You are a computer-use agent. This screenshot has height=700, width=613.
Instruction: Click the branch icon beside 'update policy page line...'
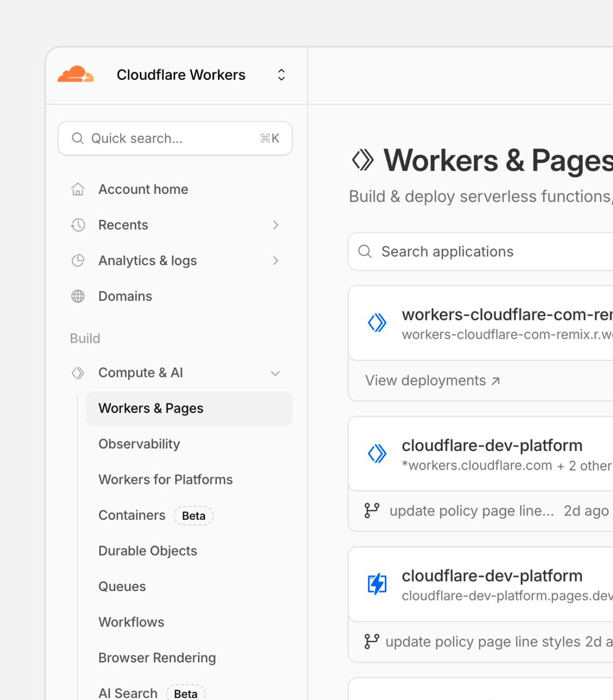point(372,511)
